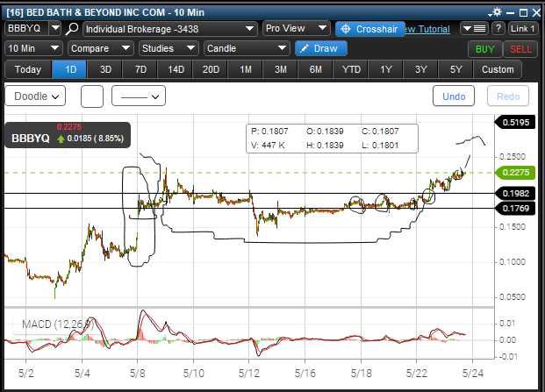The image size is (545, 392).
Task: Select the 1Y range tab
Action: [x=386, y=69]
